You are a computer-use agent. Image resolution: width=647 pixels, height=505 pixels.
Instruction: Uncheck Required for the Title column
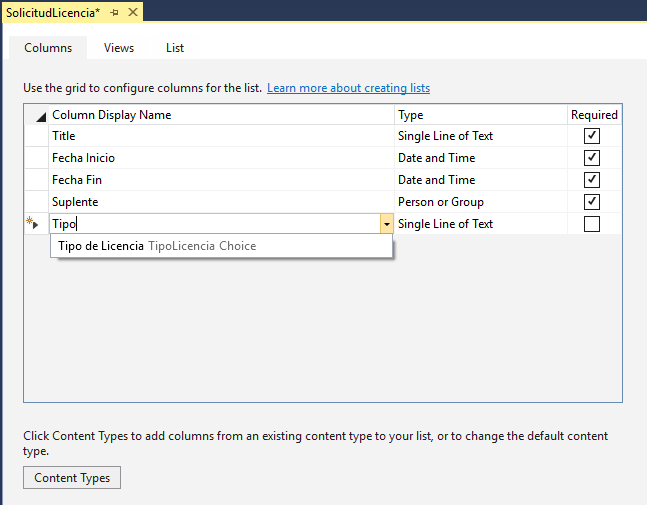tap(592, 136)
